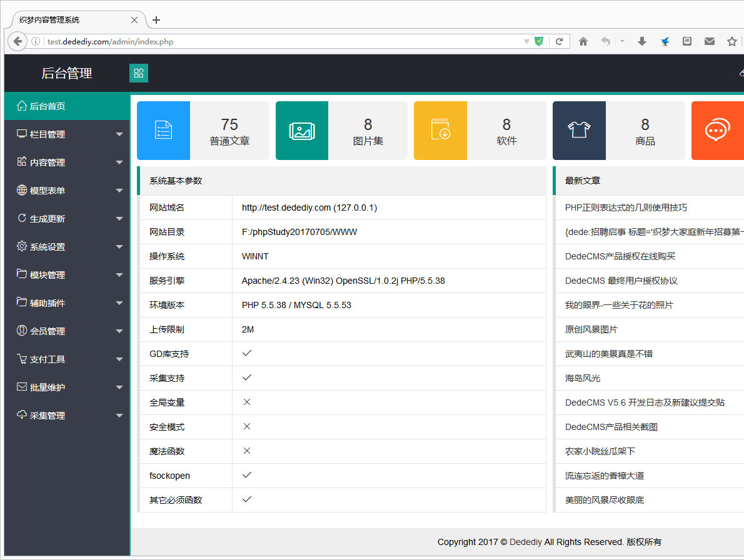Screen dimensions: 744x560
Task: Click the browser back arrow button
Action: pyautogui.click(x=18, y=41)
